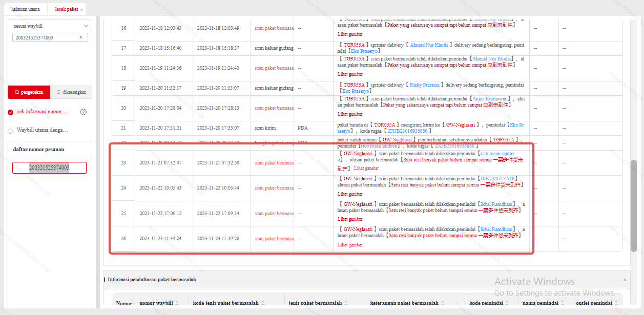
Task: Select timestamp 2023-11-23 11:39:24 in row 26
Action: [x=160, y=239]
